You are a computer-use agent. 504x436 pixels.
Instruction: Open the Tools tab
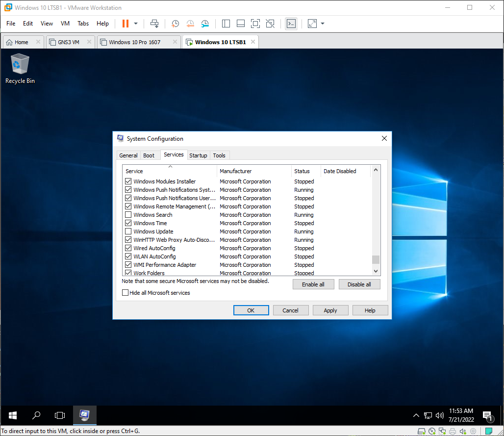(219, 155)
